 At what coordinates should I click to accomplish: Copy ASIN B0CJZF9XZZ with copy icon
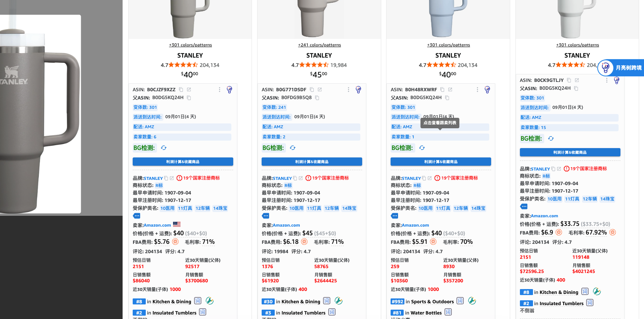[181, 90]
